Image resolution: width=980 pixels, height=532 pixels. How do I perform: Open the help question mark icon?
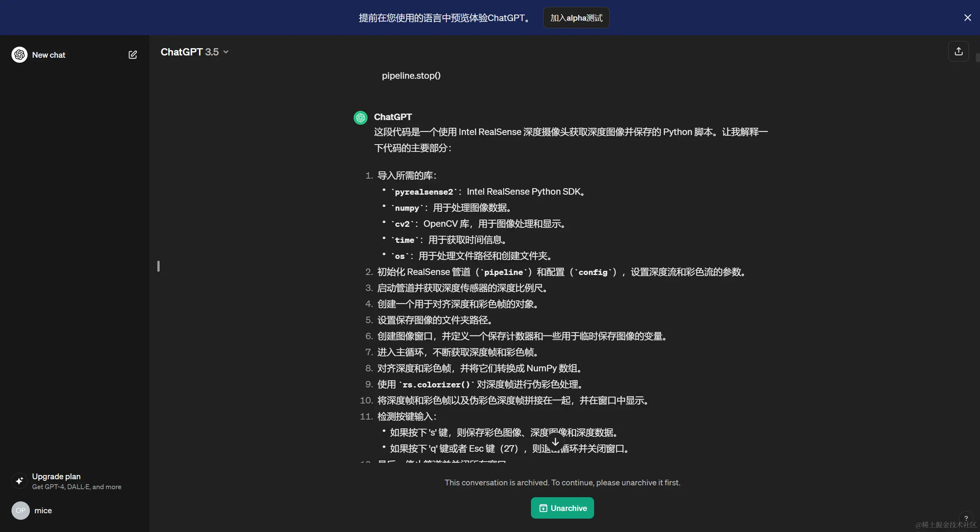966,518
